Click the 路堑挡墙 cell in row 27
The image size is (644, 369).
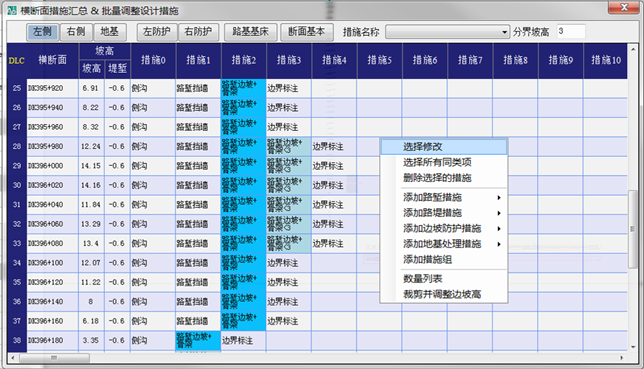(198, 127)
